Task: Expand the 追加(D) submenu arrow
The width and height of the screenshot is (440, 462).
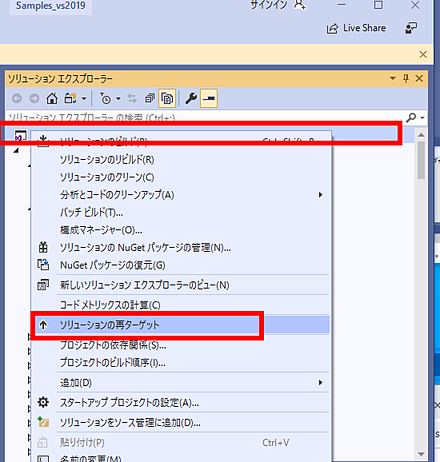Action: pos(320,383)
